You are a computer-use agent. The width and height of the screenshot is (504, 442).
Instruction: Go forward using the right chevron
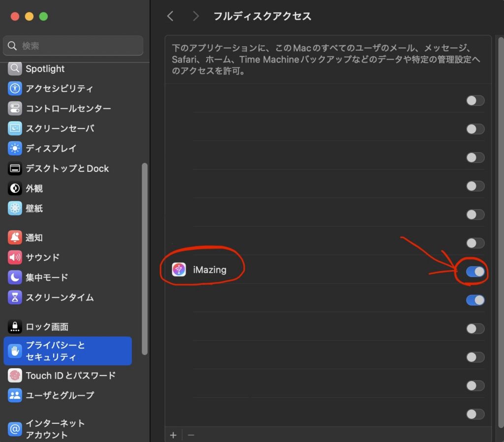click(x=196, y=16)
